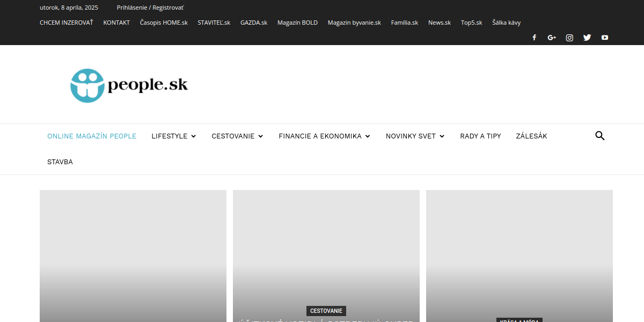Open the Facebook social icon
Image resolution: width=644 pixels, height=322 pixels.
[x=534, y=38]
